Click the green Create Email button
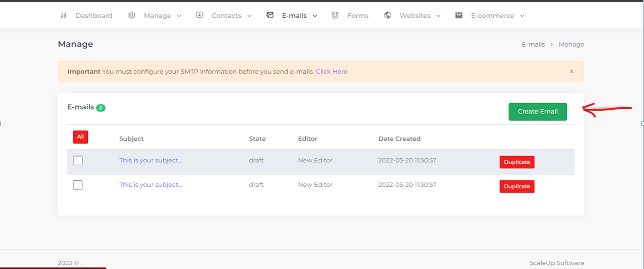 coord(538,111)
